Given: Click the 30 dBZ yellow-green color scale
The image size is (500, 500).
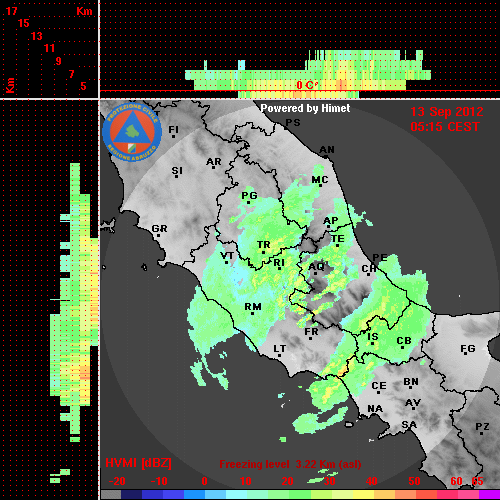Looking at the screenshot, I should click(x=330, y=494).
